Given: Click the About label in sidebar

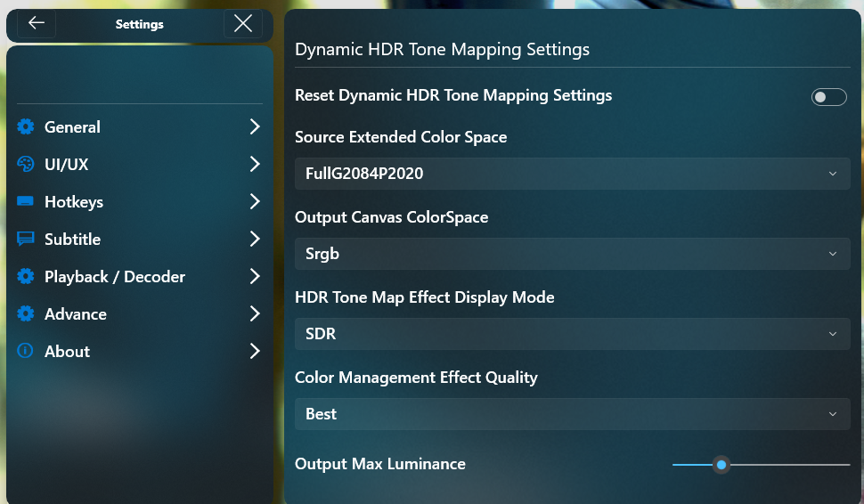Looking at the screenshot, I should (x=67, y=352).
